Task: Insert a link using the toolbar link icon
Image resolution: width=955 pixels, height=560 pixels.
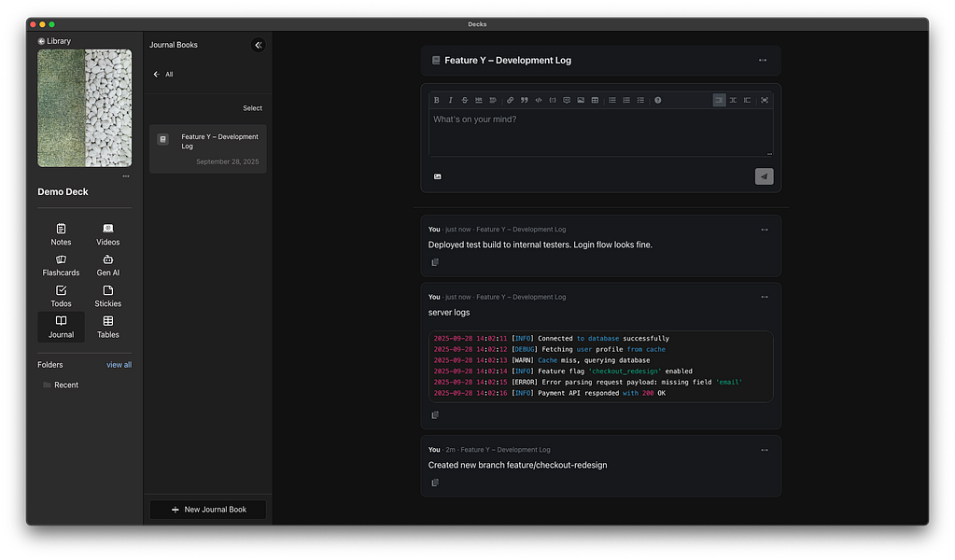Action: click(x=510, y=100)
